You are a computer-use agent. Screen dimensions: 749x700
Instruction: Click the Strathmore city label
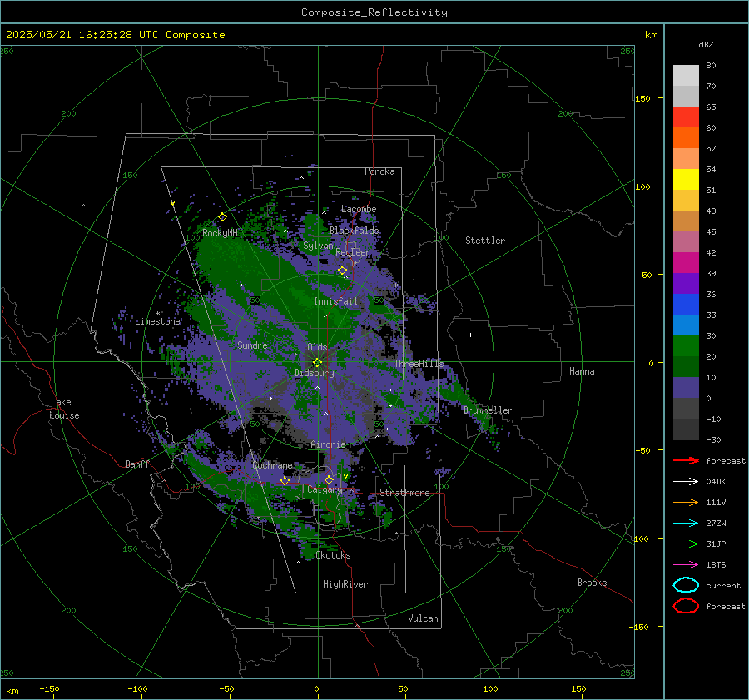(x=405, y=493)
